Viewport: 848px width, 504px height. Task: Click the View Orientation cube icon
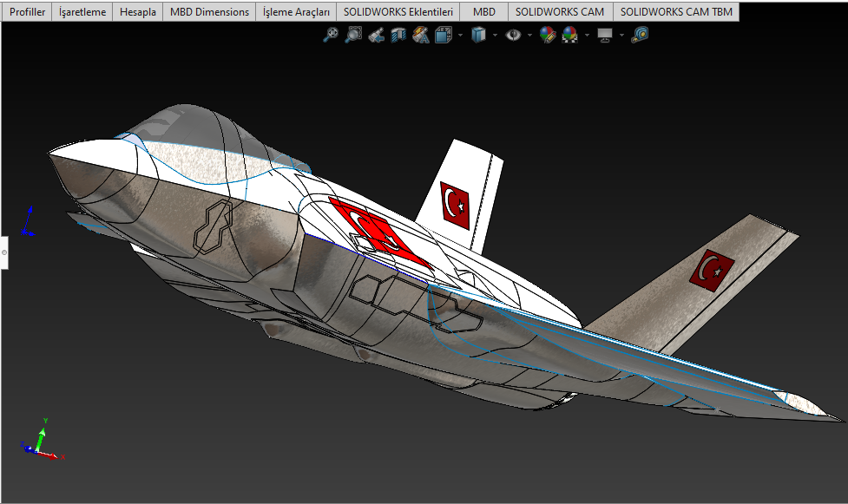click(444, 36)
